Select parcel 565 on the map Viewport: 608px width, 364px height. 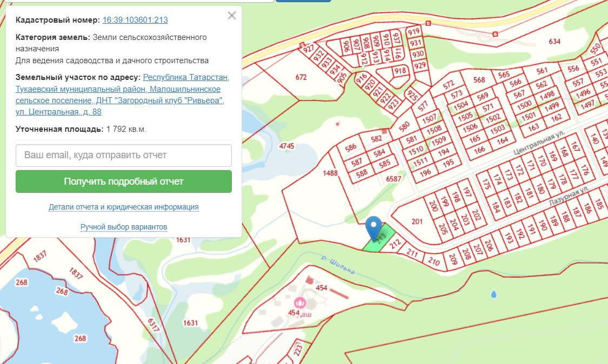pyautogui.click(x=504, y=75)
